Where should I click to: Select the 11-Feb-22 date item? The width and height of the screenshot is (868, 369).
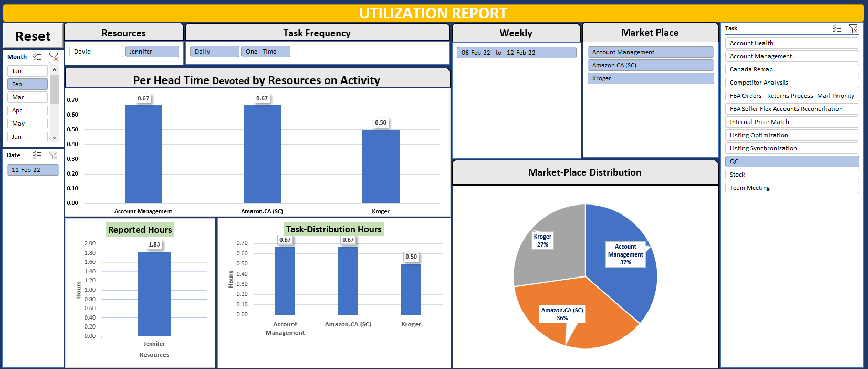pos(33,170)
